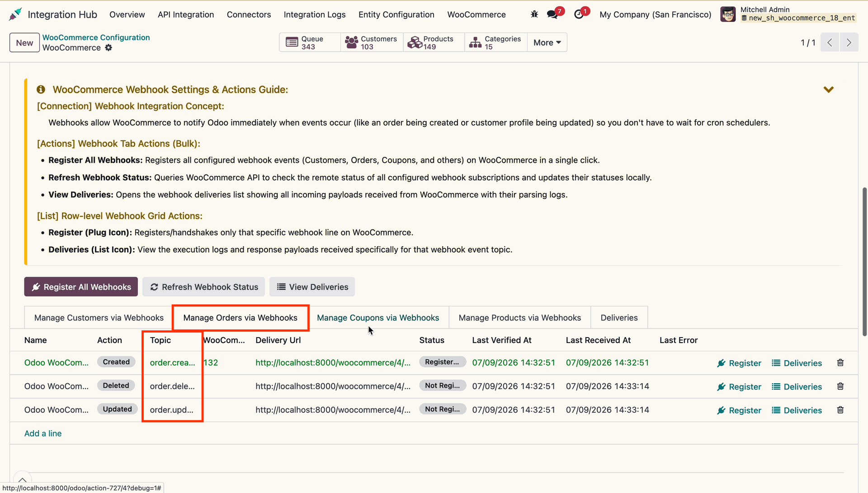Go to the next record arrow
868x493 pixels.
[x=849, y=42]
